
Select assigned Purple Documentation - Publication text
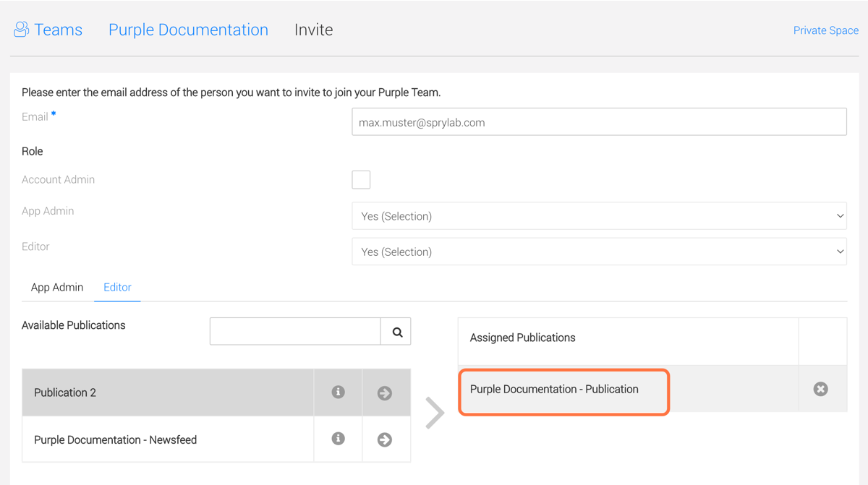[x=554, y=389]
